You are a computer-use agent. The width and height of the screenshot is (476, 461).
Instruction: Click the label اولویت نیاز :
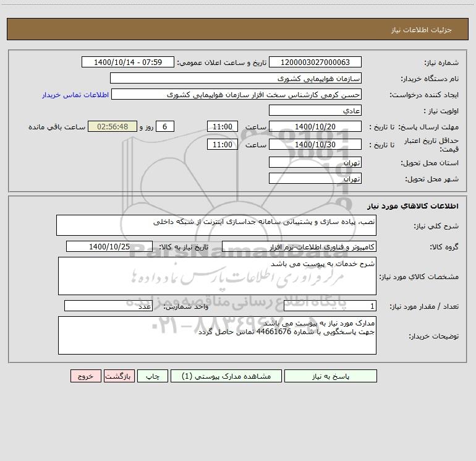[x=441, y=111]
